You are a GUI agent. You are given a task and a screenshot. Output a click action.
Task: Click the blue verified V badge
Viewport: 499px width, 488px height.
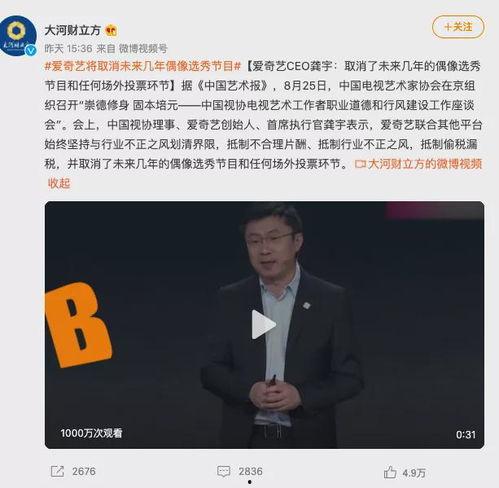[31, 51]
